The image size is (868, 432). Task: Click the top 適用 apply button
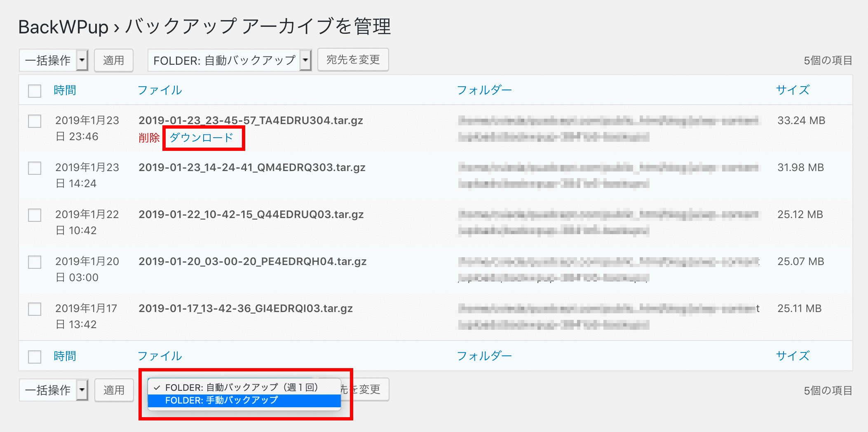pos(114,61)
